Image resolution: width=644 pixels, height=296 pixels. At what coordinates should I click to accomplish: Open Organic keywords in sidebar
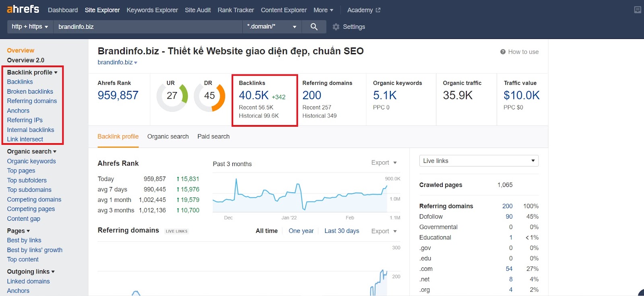click(x=31, y=161)
